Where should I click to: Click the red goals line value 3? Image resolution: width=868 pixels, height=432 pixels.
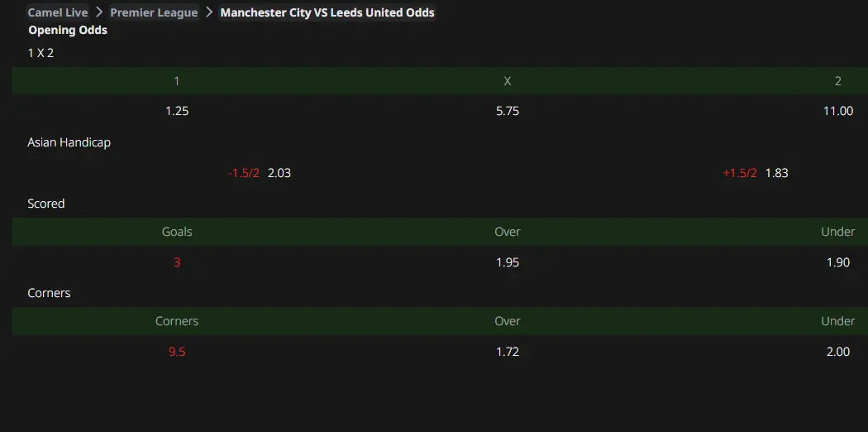pos(177,262)
